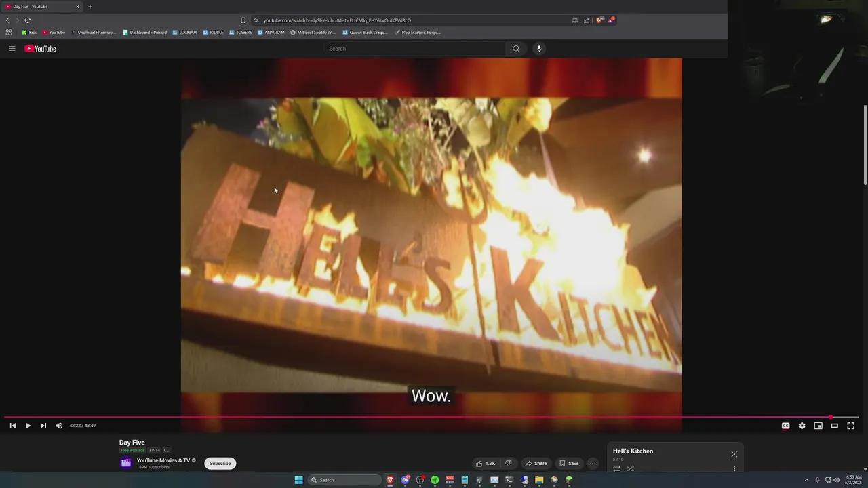The image size is (868, 488).
Task: Start voice search with microphone icon
Action: click(539, 49)
